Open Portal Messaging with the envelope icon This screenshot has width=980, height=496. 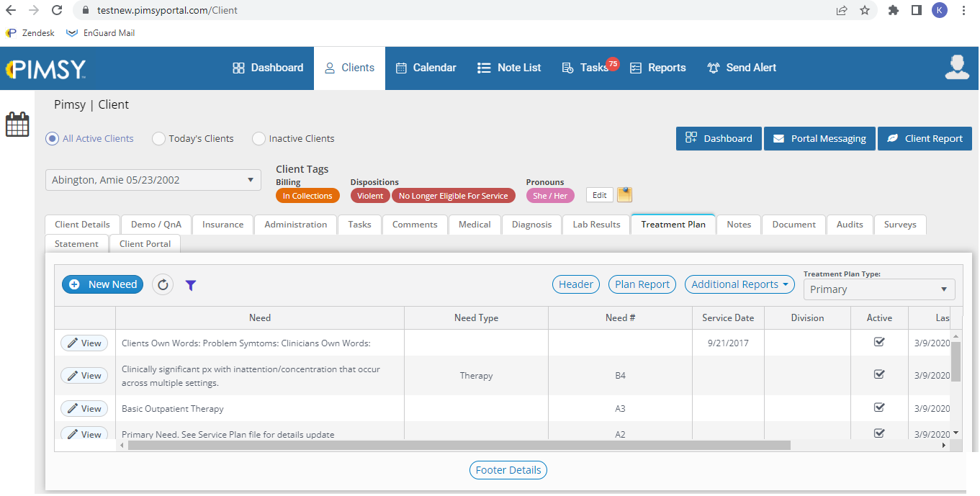tap(819, 138)
